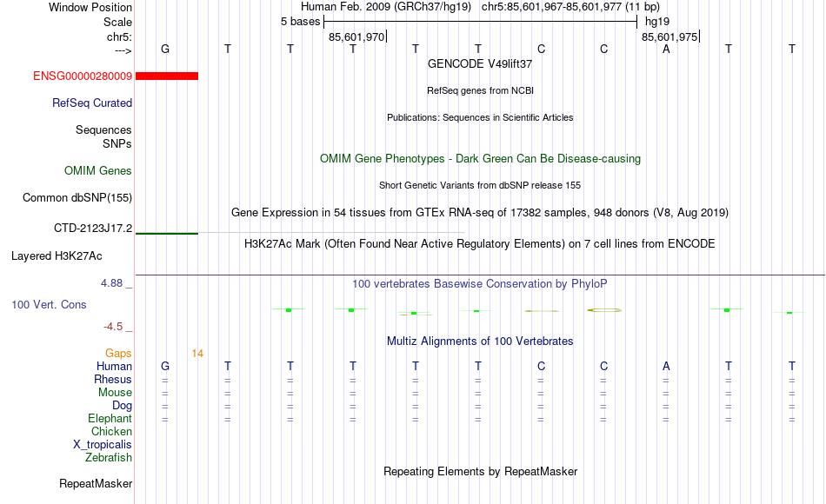Click the hg19 label beside scale bar

pyautogui.click(x=657, y=22)
